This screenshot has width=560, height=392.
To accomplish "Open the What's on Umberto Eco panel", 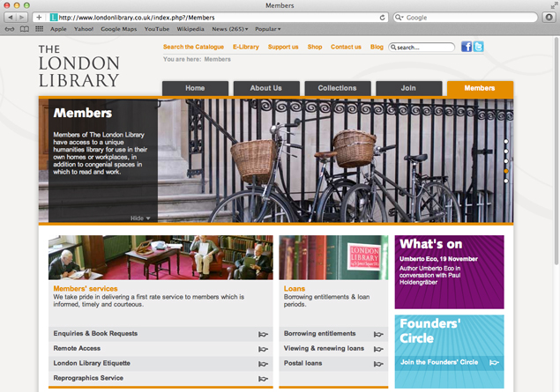I will pos(449,272).
